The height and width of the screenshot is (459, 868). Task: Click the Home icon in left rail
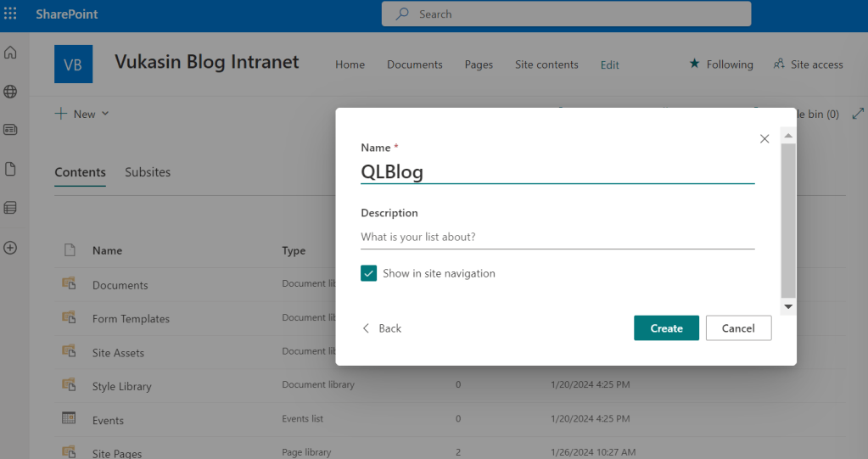tap(10, 53)
